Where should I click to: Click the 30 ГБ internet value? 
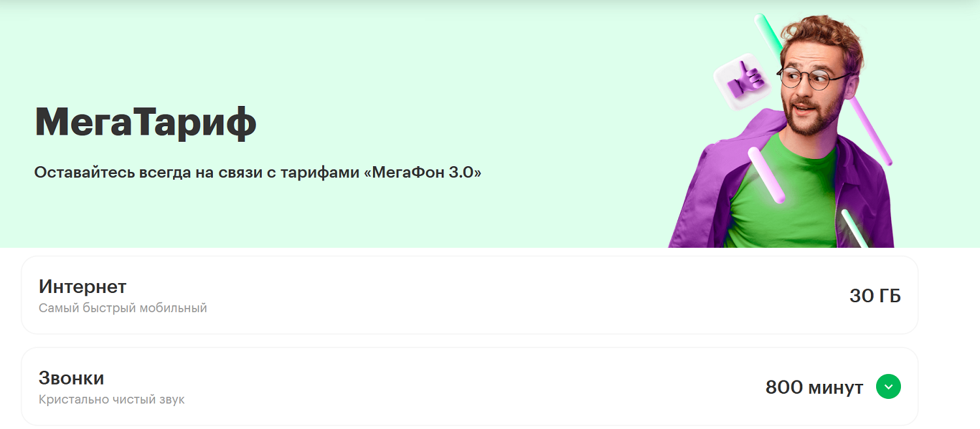[x=875, y=296]
